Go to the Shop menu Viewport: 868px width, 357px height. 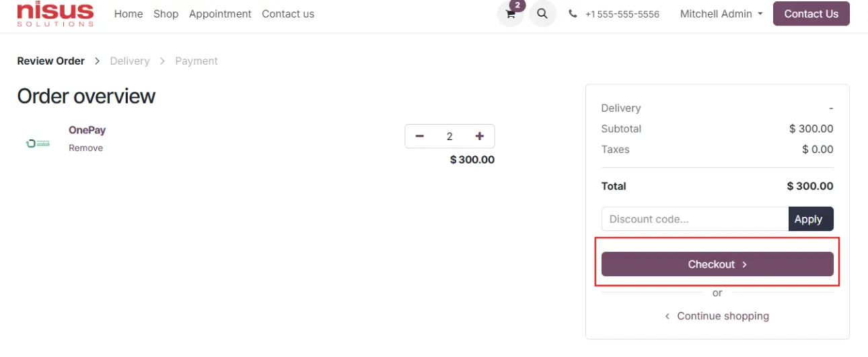[166, 13]
